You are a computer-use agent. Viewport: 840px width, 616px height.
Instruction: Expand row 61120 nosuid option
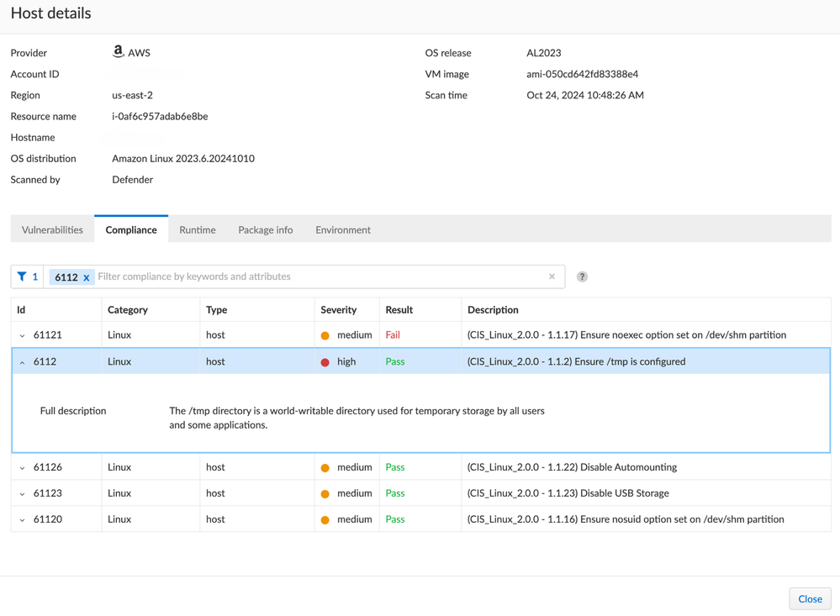(x=23, y=520)
